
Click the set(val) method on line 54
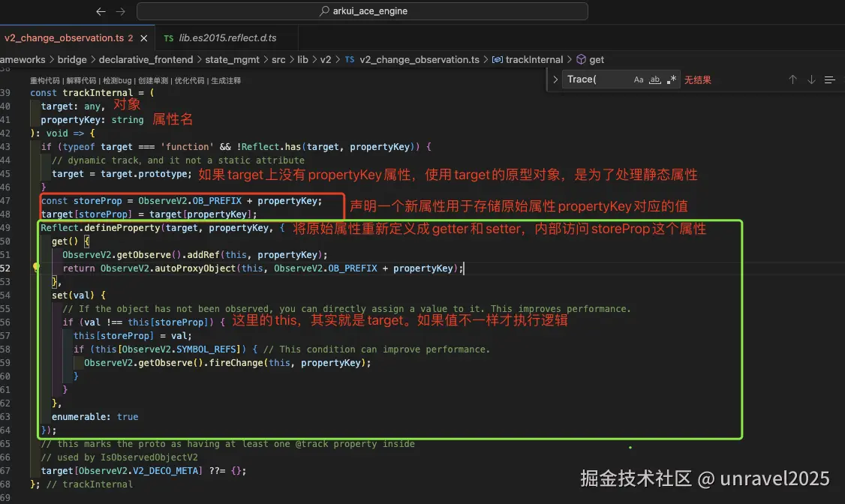click(73, 295)
